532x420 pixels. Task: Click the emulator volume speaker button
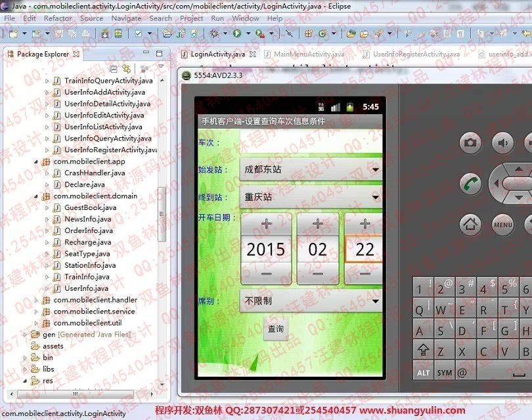(502, 142)
